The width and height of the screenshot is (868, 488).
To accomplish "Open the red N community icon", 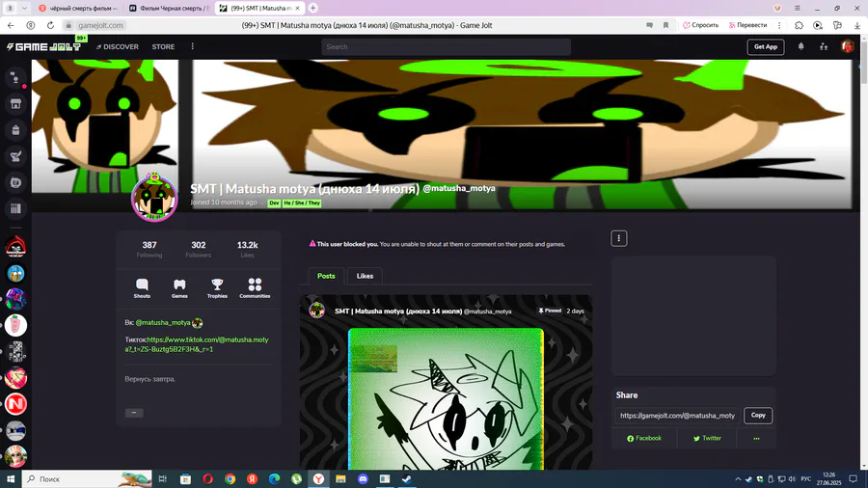I will [15, 404].
